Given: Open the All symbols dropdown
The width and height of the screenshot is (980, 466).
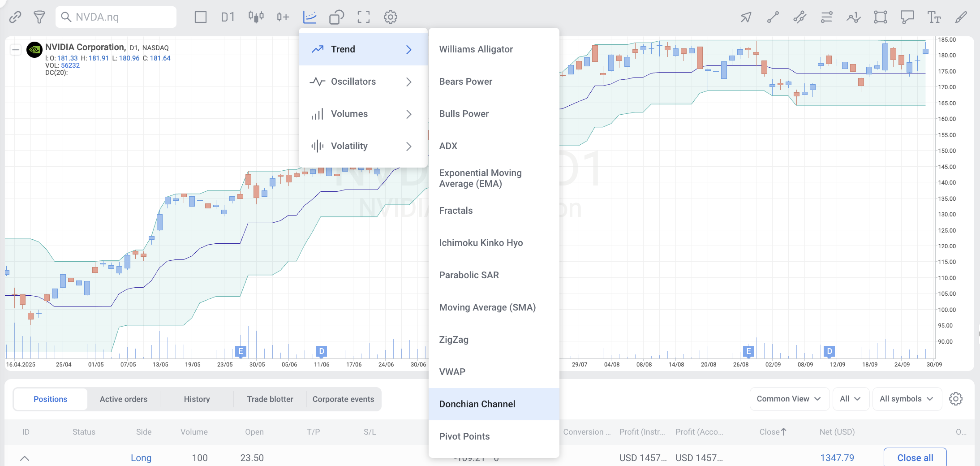Looking at the screenshot, I should pyautogui.click(x=907, y=399).
